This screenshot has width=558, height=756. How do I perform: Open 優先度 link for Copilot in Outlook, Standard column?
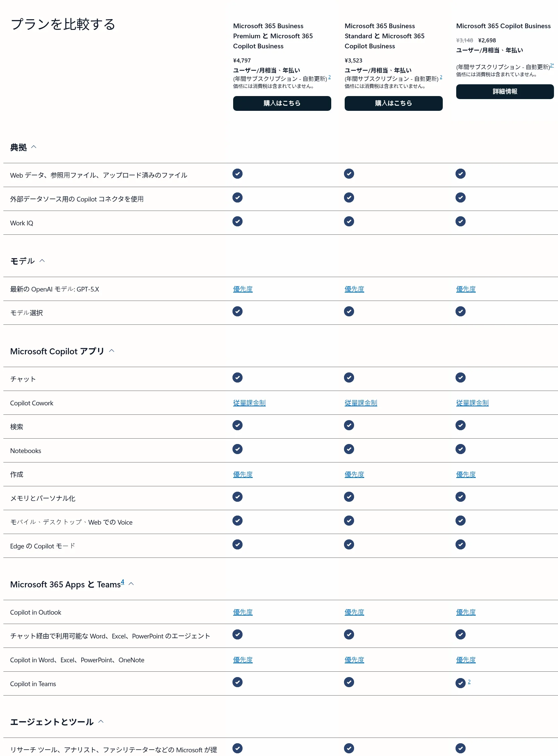[354, 612]
